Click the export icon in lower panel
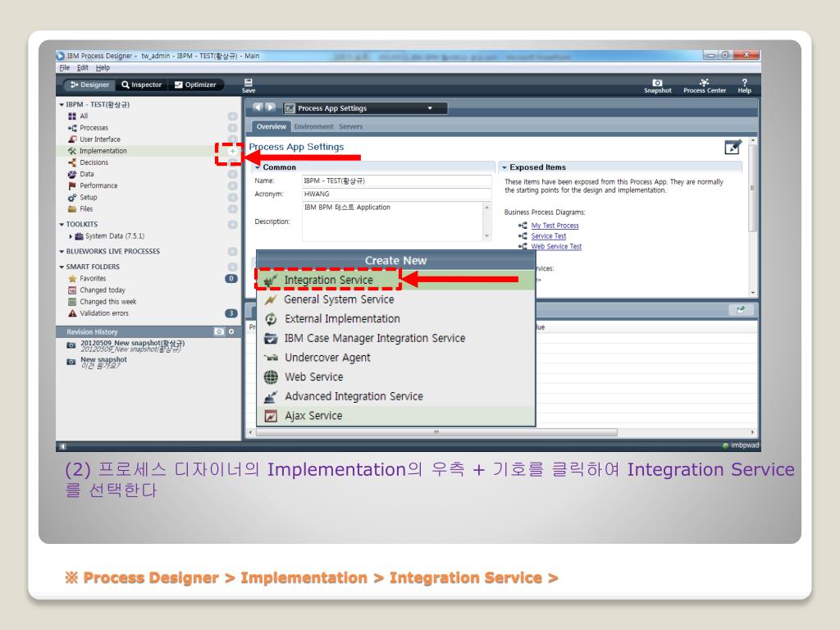 (x=741, y=309)
